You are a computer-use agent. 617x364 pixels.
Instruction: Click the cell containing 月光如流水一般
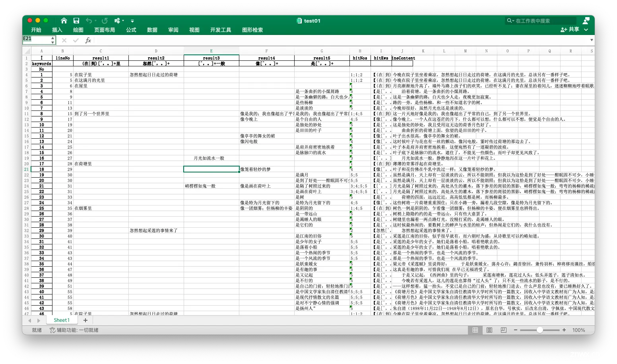click(x=211, y=158)
